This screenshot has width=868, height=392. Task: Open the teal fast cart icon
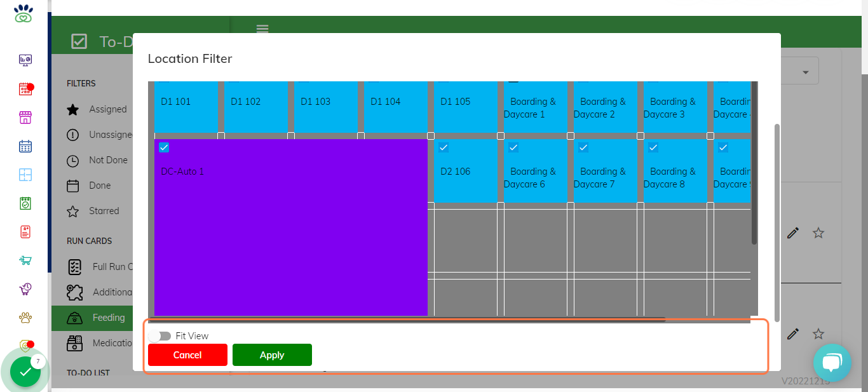tap(25, 260)
